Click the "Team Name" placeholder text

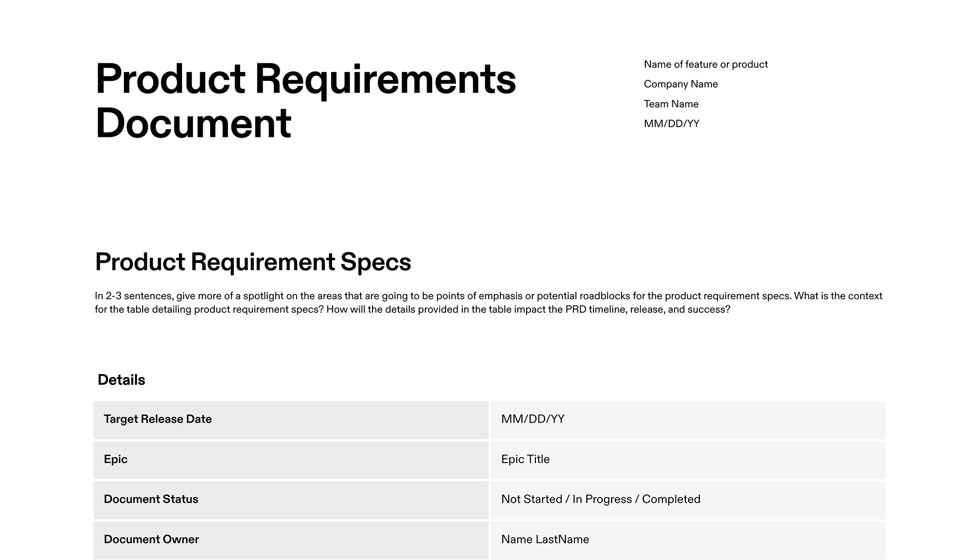coord(671,104)
